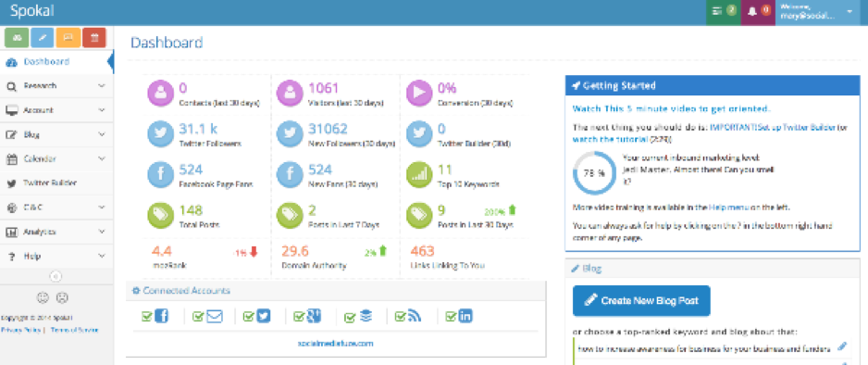This screenshot has height=365, width=868.
Task: Click the green dashboard shortcut icon button
Action: (x=17, y=38)
